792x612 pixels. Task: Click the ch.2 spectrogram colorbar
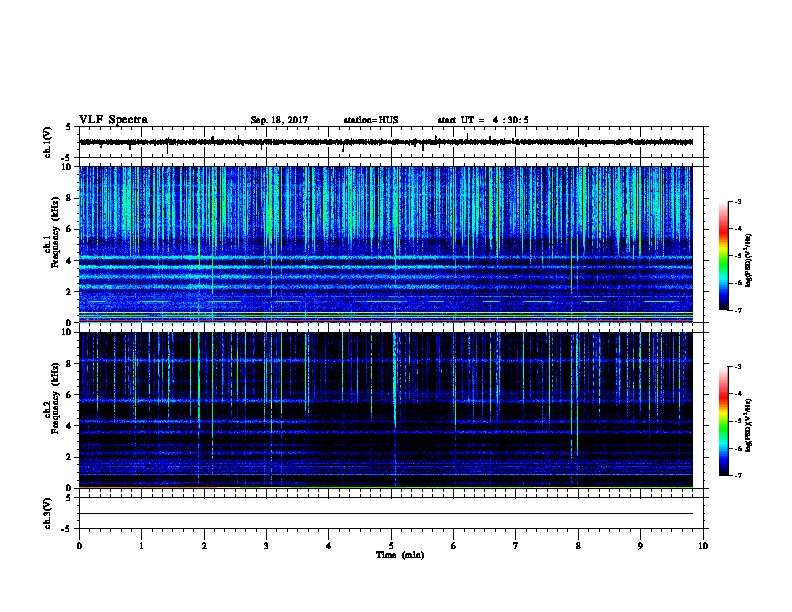723,421
